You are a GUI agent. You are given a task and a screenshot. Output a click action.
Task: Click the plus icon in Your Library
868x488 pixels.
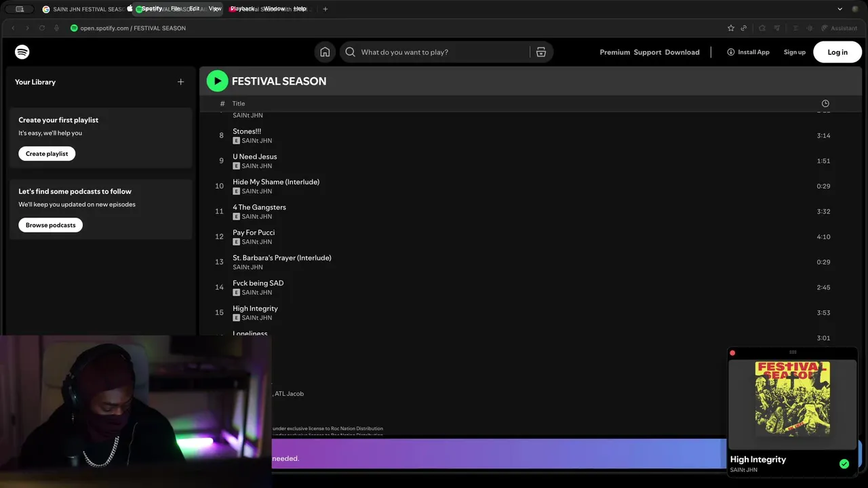pyautogui.click(x=180, y=82)
